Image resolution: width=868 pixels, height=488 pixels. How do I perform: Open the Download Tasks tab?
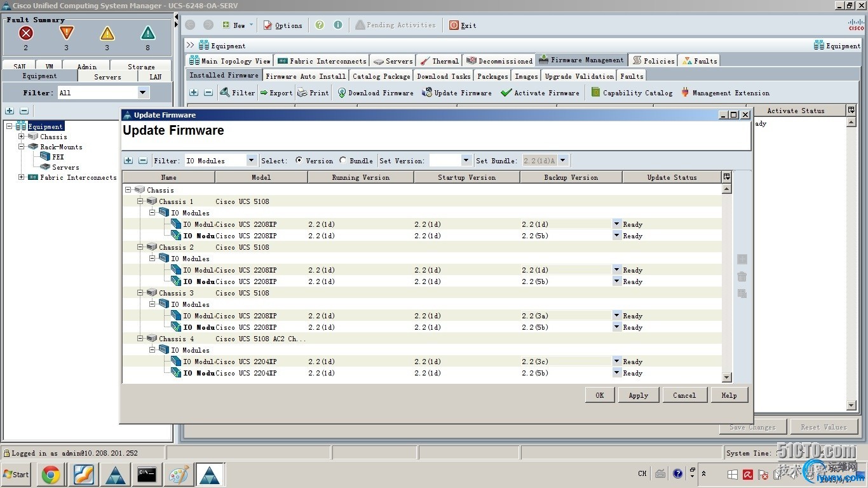444,76
